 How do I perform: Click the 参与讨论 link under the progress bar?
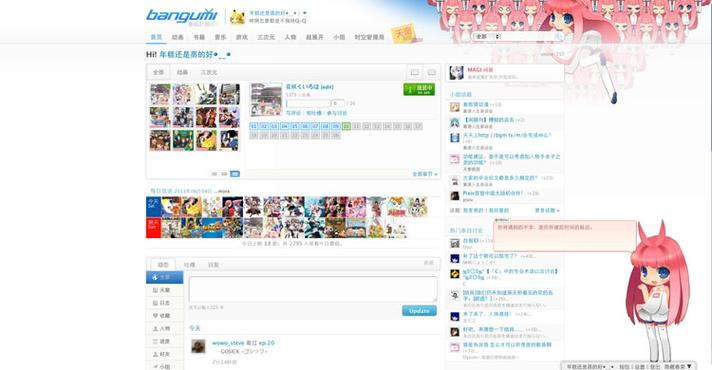pyautogui.click(x=336, y=113)
